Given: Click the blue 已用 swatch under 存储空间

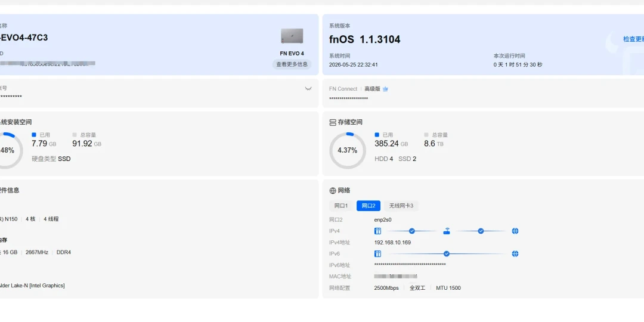Looking at the screenshot, I should pyautogui.click(x=377, y=135).
